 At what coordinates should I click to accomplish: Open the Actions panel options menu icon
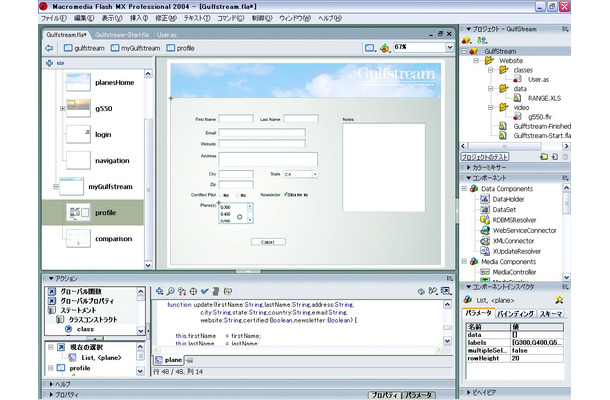point(449,279)
